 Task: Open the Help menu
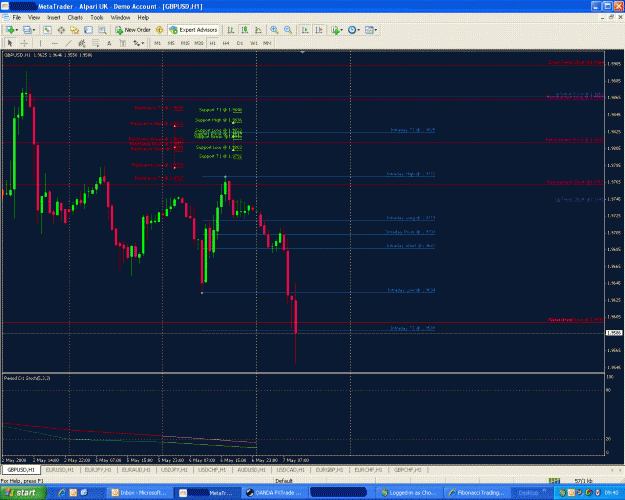pyautogui.click(x=143, y=18)
